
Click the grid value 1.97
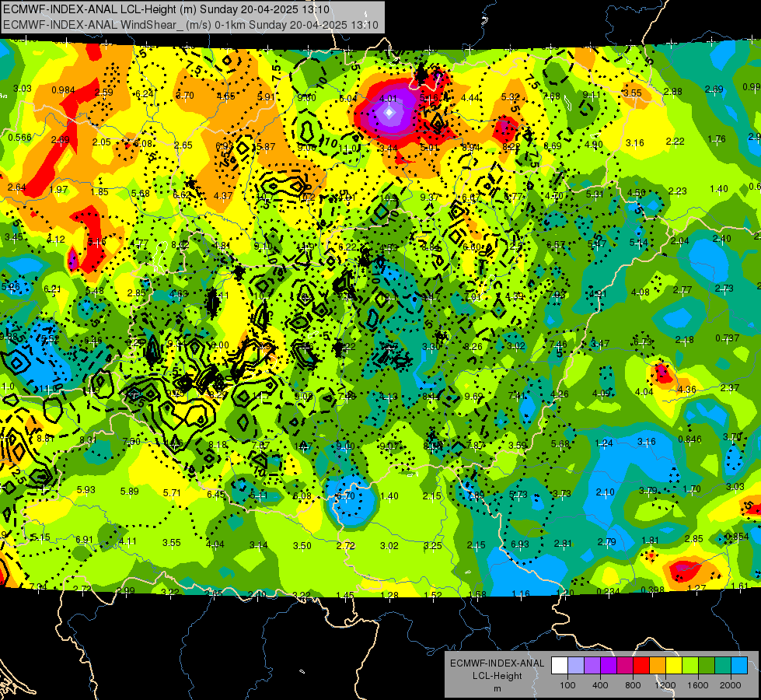click(x=59, y=190)
